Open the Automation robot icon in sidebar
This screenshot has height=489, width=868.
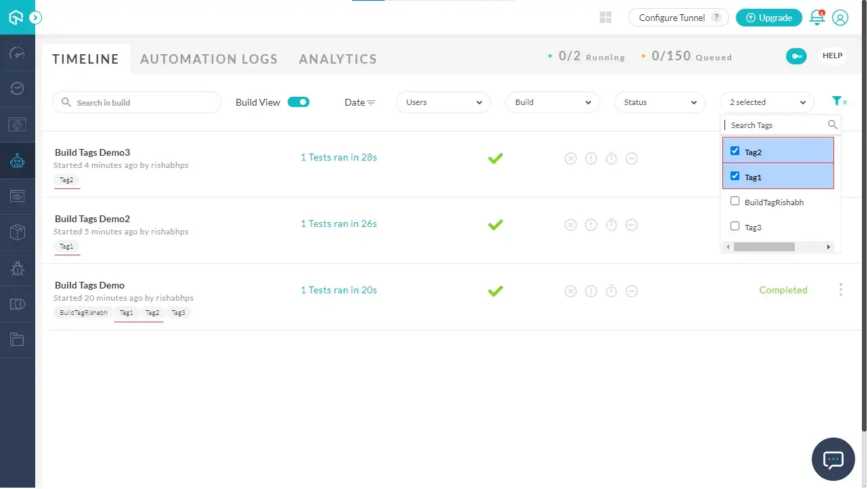pyautogui.click(x=18, y=161)
